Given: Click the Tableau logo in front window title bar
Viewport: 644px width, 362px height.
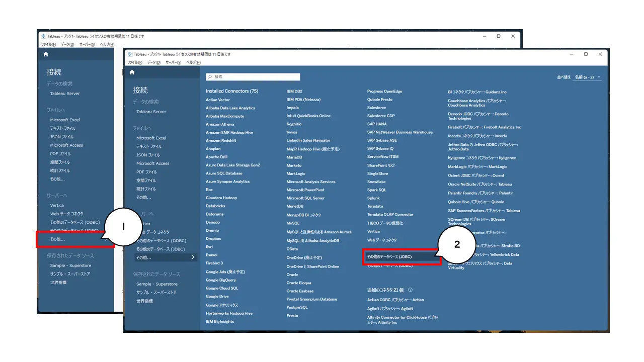Looking at the screenshot, I should 130,54.
